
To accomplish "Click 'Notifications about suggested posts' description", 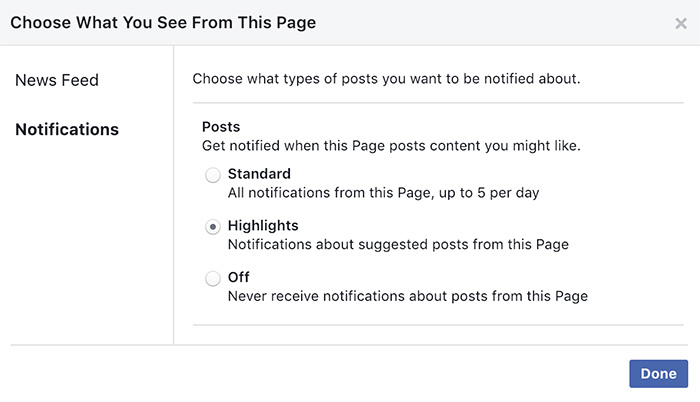I will coord(399,243).
